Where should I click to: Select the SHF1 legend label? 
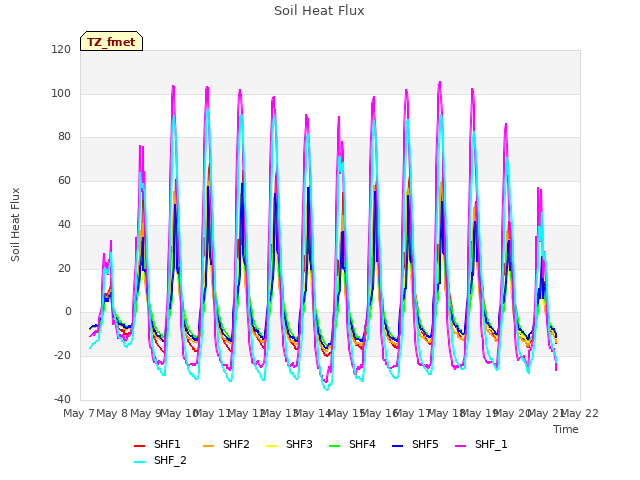[x=167, y=444]
